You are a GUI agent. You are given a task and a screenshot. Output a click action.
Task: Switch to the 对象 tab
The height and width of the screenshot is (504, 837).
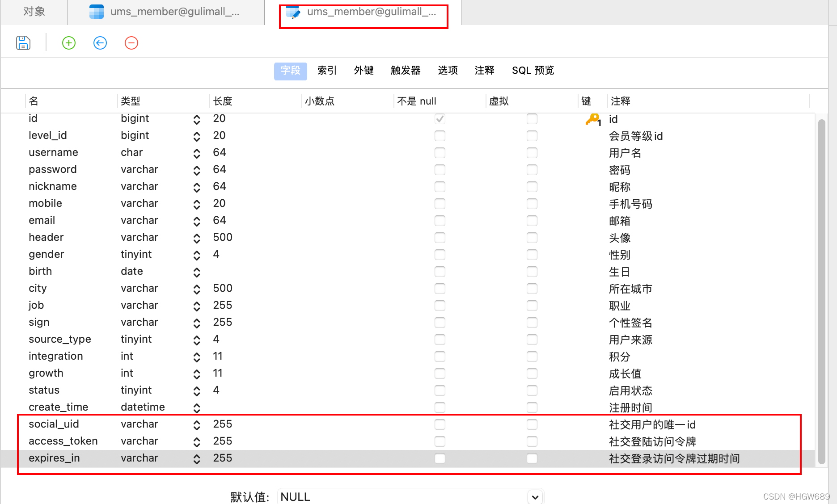34,12
